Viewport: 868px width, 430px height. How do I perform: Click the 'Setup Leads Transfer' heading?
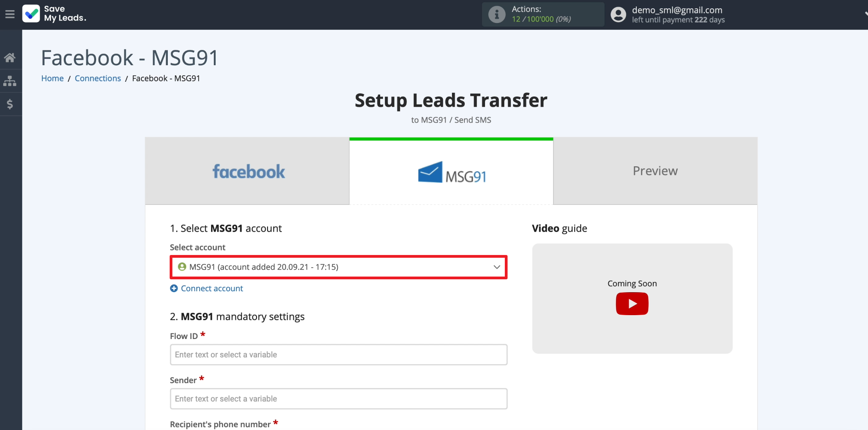(x=451, y=100)
